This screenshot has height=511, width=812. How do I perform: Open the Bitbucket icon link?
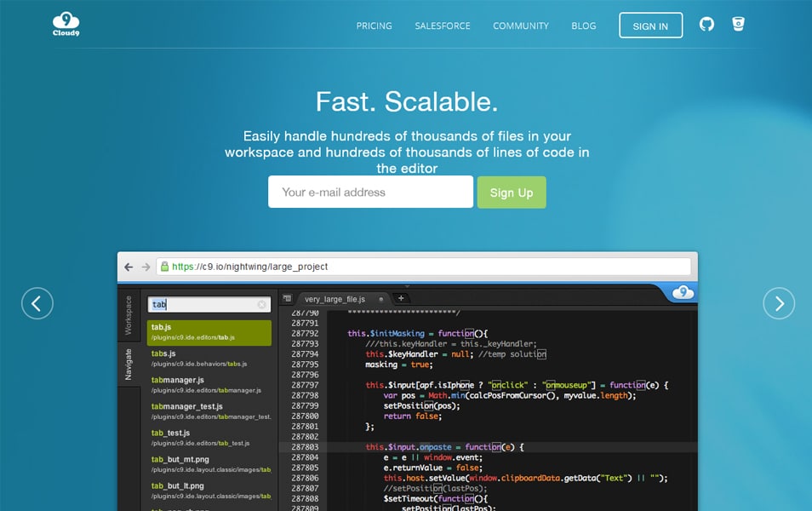point(738,24)
